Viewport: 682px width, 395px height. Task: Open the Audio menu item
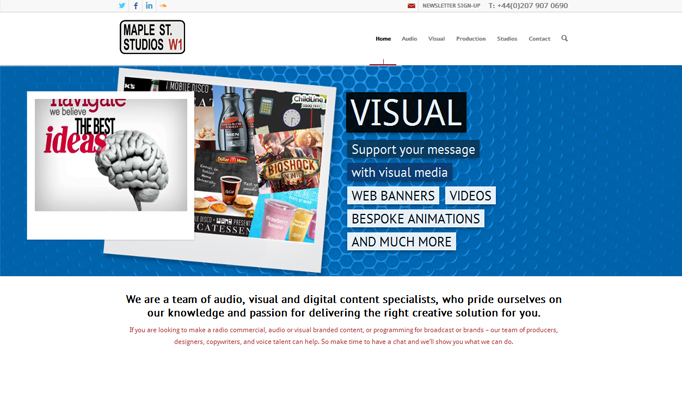pos(409,39)
